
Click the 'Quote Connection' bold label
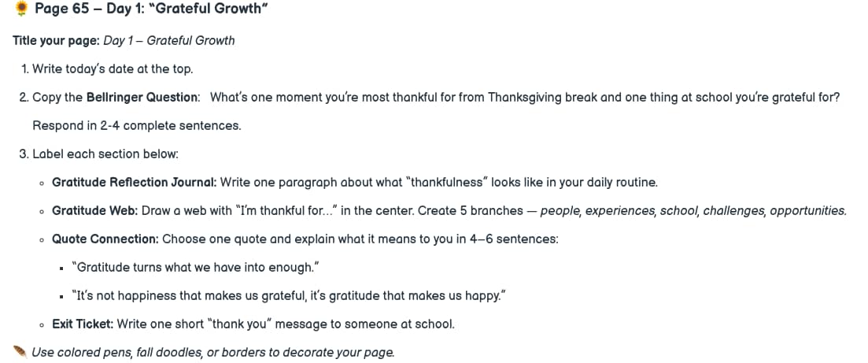(x=105, y=239)
